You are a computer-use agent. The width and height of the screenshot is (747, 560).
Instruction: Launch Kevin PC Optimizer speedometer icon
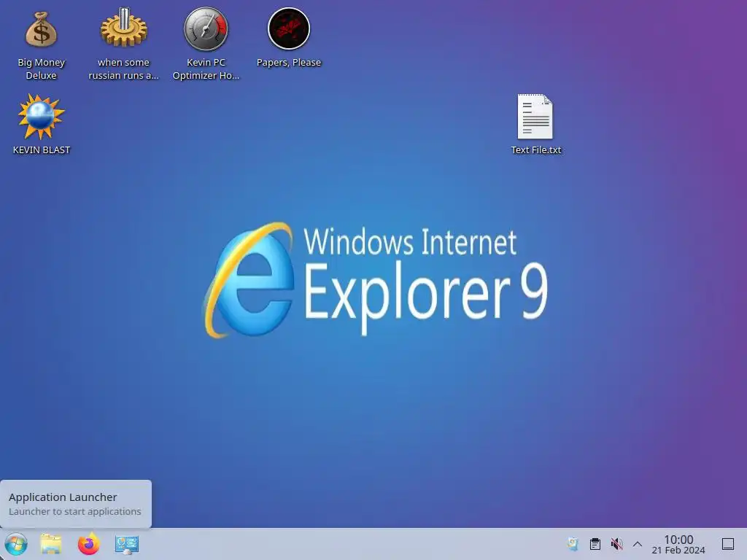point(206,29)
